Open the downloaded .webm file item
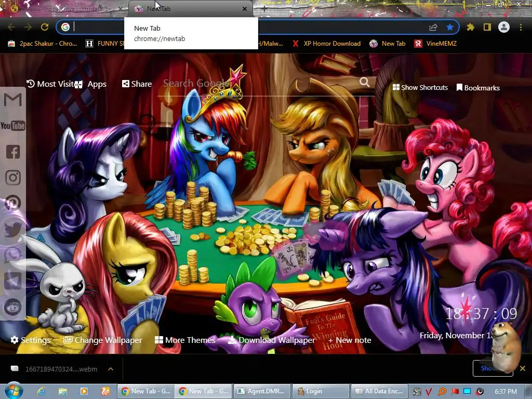The width and height of the screenshot is (532, 399). tap(54, 369)
